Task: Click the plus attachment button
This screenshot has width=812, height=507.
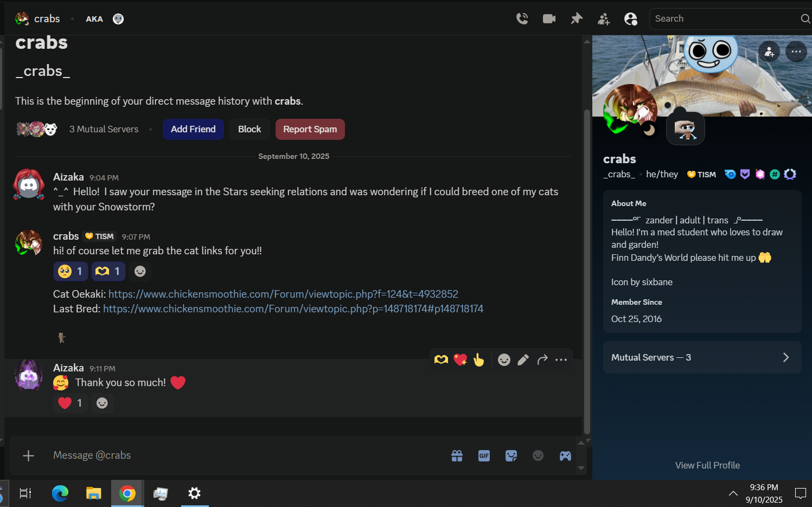Action: coord(29,455)
